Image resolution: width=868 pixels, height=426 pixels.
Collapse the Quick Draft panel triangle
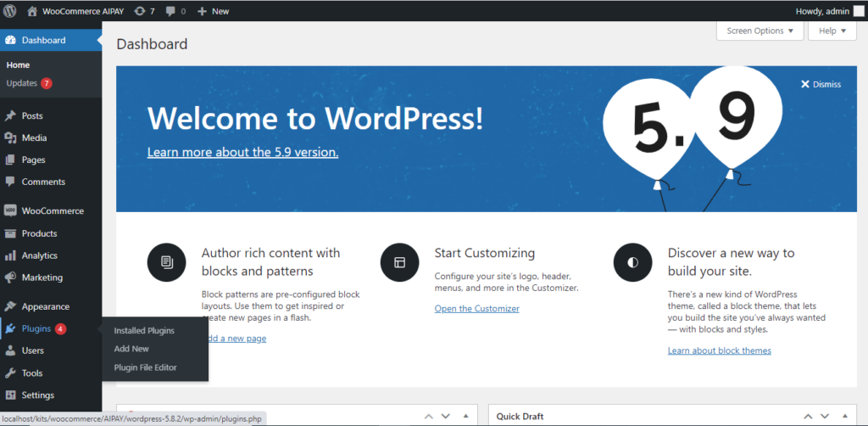click(x=845, y=416)
